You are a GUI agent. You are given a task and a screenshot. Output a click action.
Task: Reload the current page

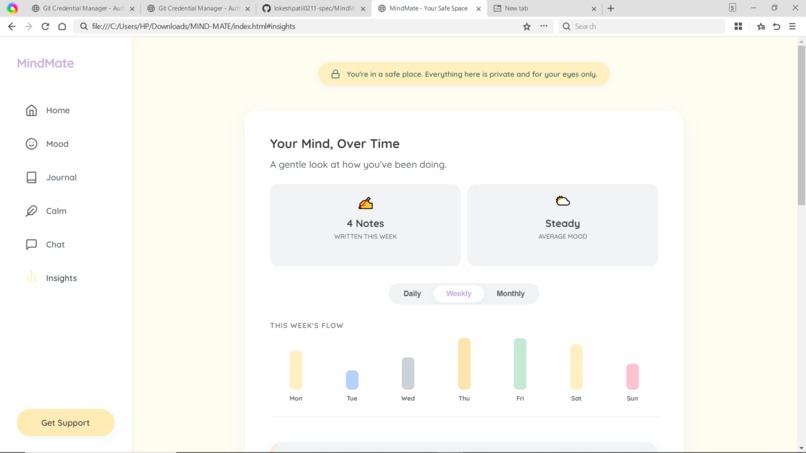click(45, 26)
